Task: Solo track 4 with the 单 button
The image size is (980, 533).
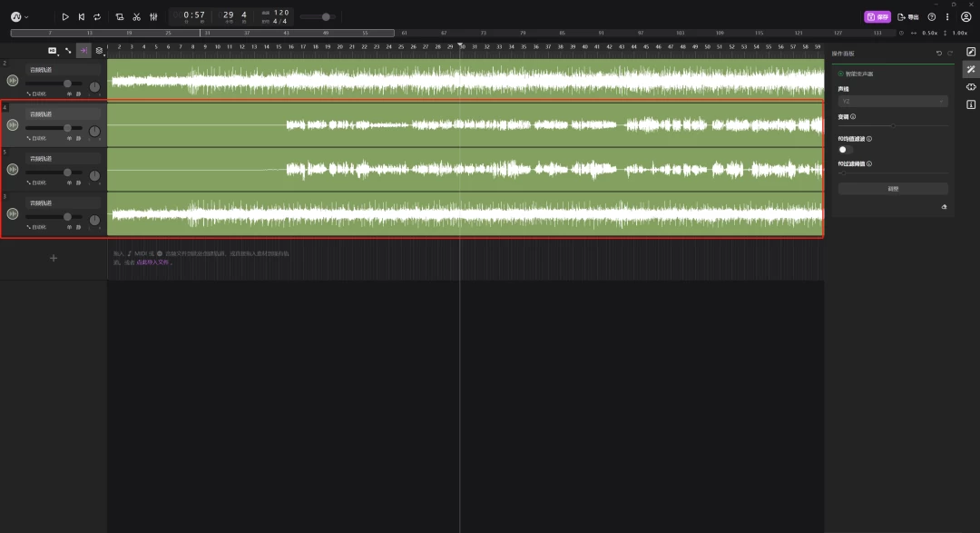Action: [69, 138]
